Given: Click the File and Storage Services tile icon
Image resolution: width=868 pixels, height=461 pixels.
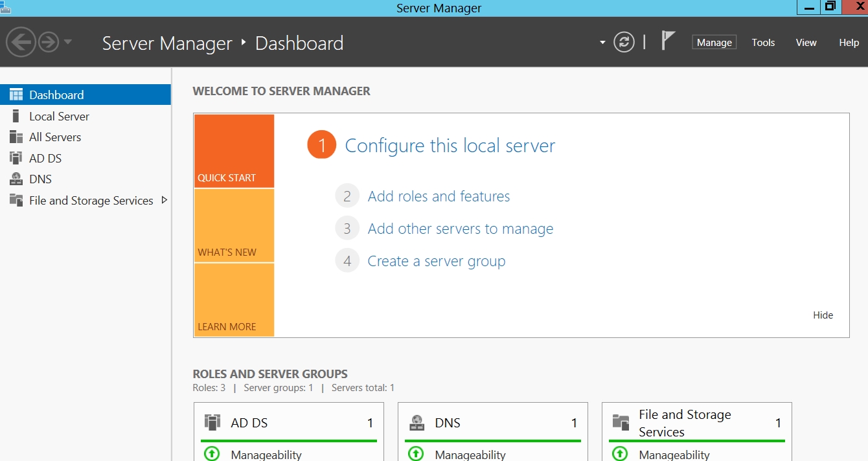Looking at the screenshot, I should pyautogui.click(x=621, y=423).
